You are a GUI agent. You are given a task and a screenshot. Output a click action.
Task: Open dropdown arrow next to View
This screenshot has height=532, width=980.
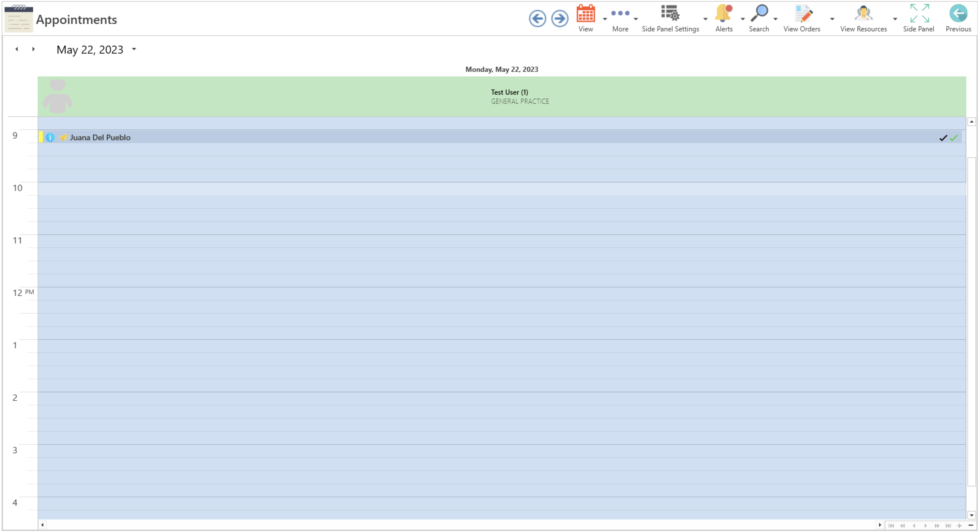pyautogui.click(x=604, y=19)
